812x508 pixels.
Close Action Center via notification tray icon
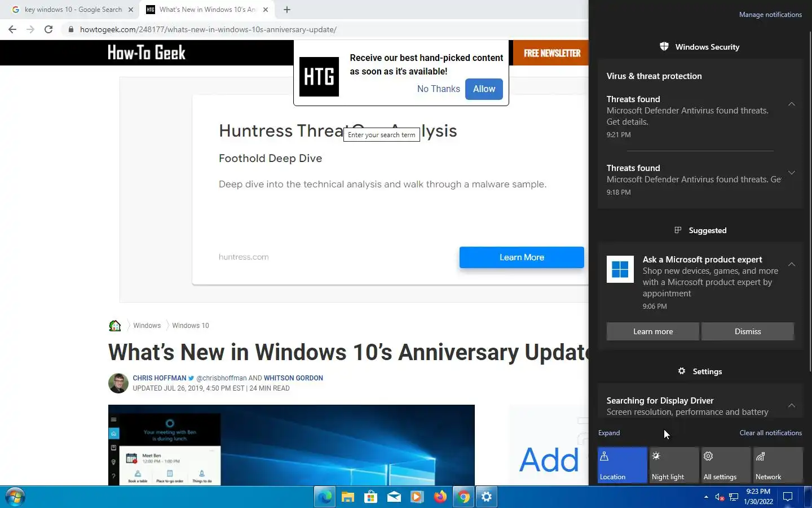788,497
